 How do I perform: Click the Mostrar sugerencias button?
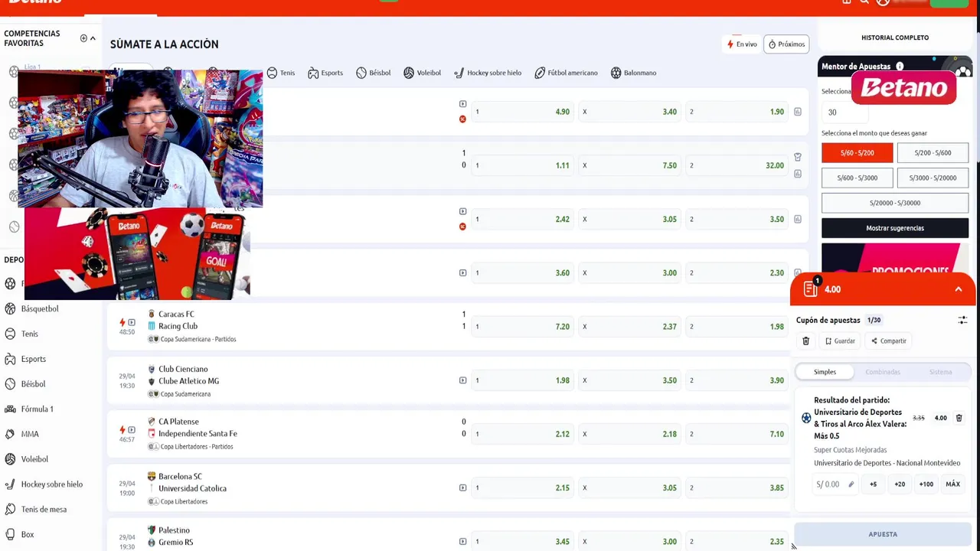click(x=894, y=228)
